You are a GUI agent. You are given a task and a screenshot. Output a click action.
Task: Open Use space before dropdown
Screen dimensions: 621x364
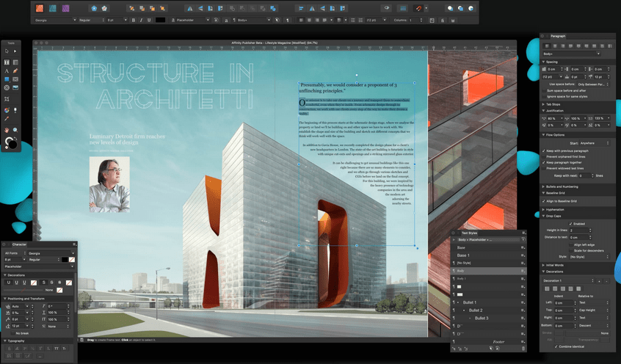coord(593,84)
